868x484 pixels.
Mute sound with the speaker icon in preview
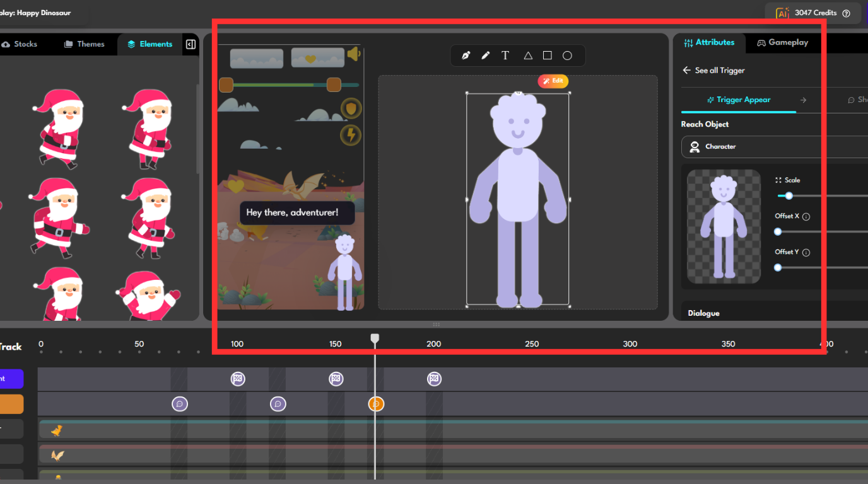coord(353,54)
